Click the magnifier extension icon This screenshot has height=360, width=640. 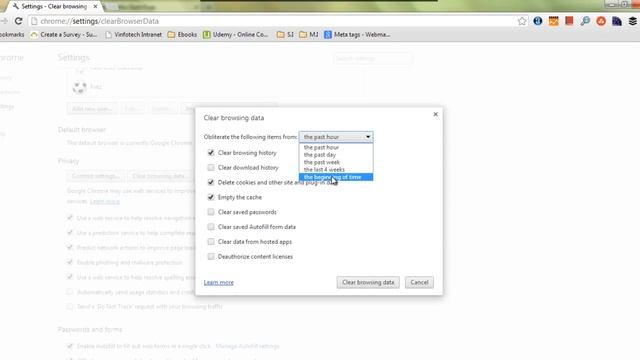(x=585, y=21)
